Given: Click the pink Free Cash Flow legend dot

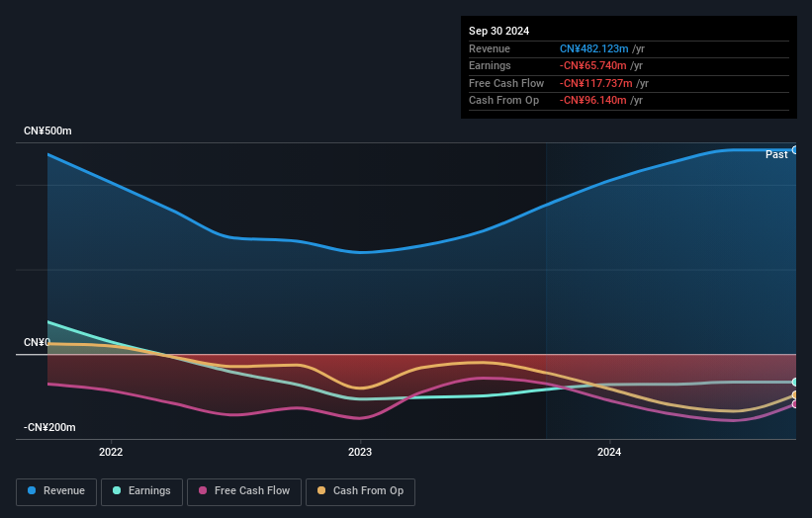Looking at the screenshot, I should point(203,490).
